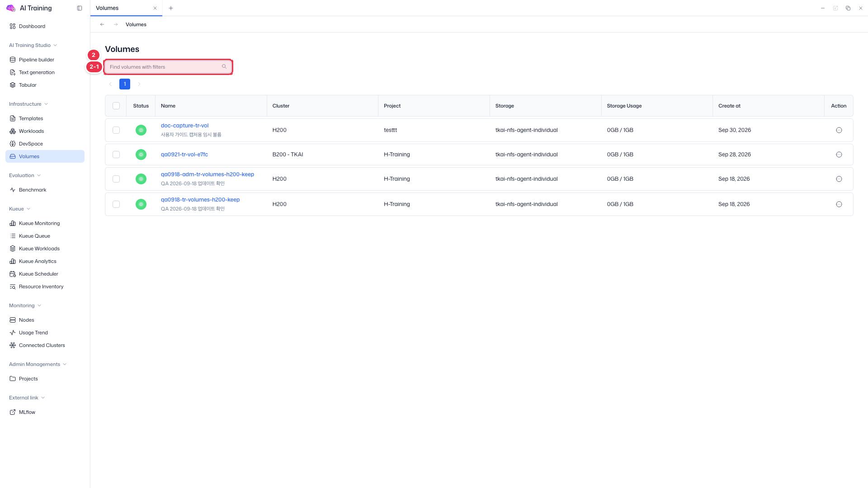This screenshot has height=488, width=868.
Task: Open the Connected Clusters icon
Action: (x=13, y=345)
